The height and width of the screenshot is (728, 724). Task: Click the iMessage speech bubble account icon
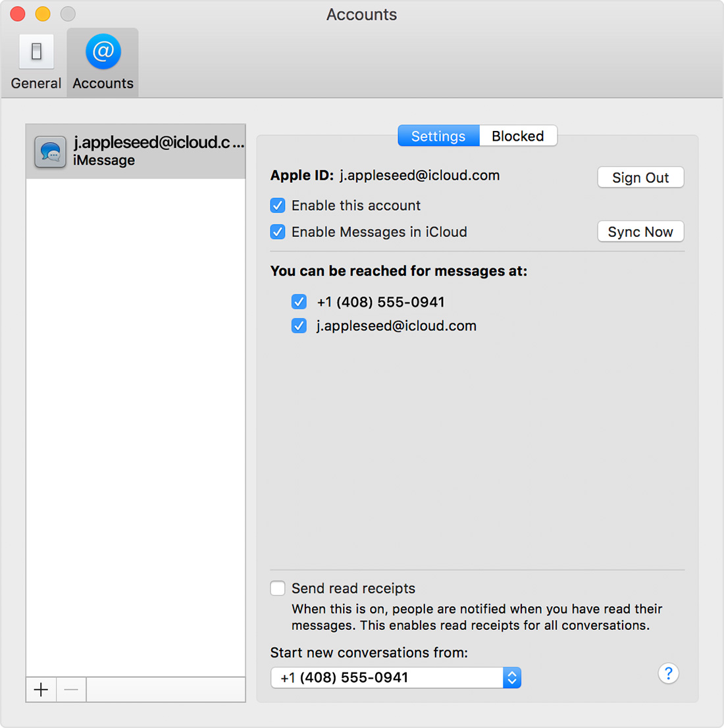(x=51, y=152)
